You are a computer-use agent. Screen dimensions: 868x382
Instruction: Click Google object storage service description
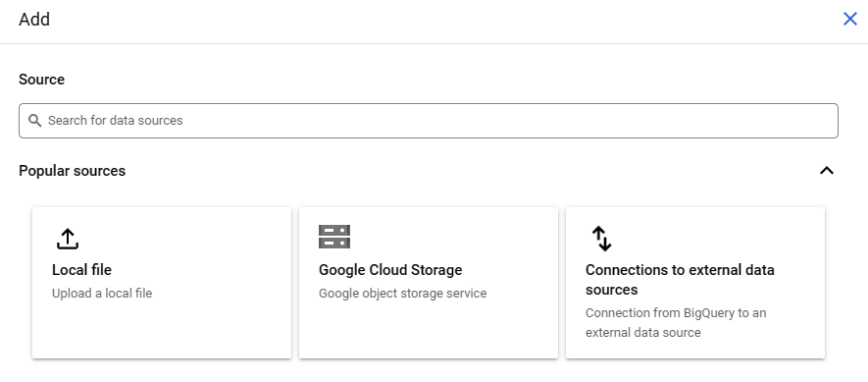(x=402, y=294)
